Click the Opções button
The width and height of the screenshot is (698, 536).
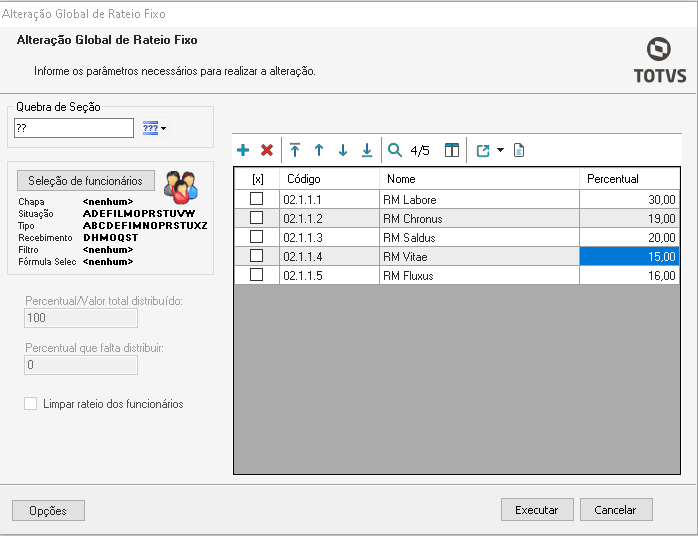coord(48,511)
